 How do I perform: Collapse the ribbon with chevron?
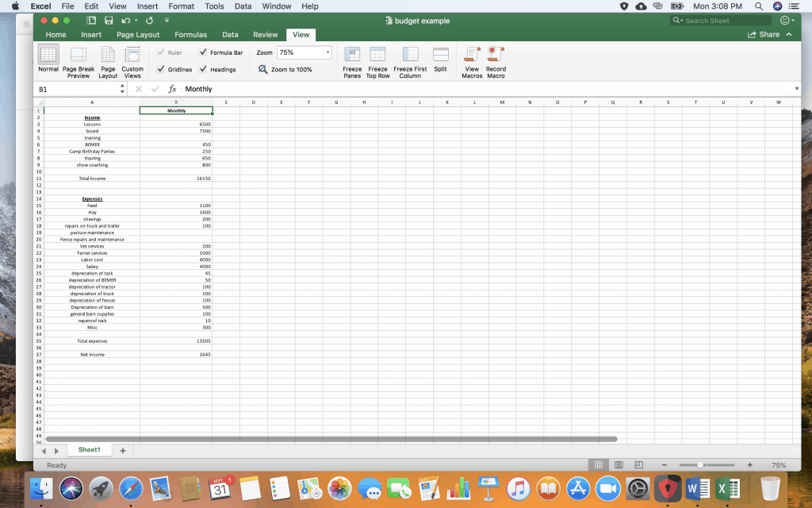789,35
